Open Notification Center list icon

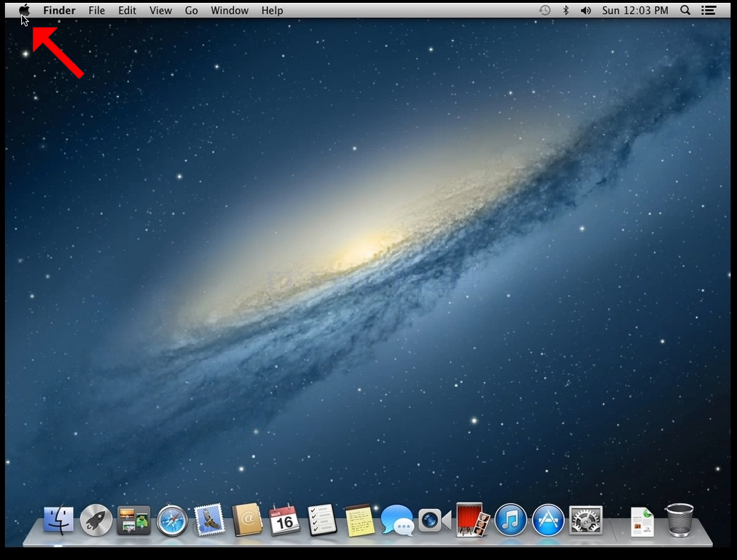click(709, 10)
